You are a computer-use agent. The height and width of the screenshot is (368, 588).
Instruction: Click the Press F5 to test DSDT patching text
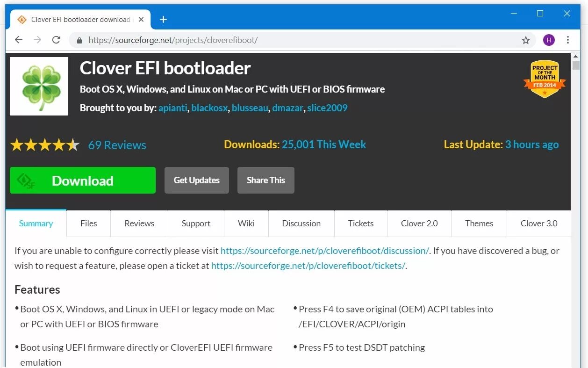coord(362,347)
